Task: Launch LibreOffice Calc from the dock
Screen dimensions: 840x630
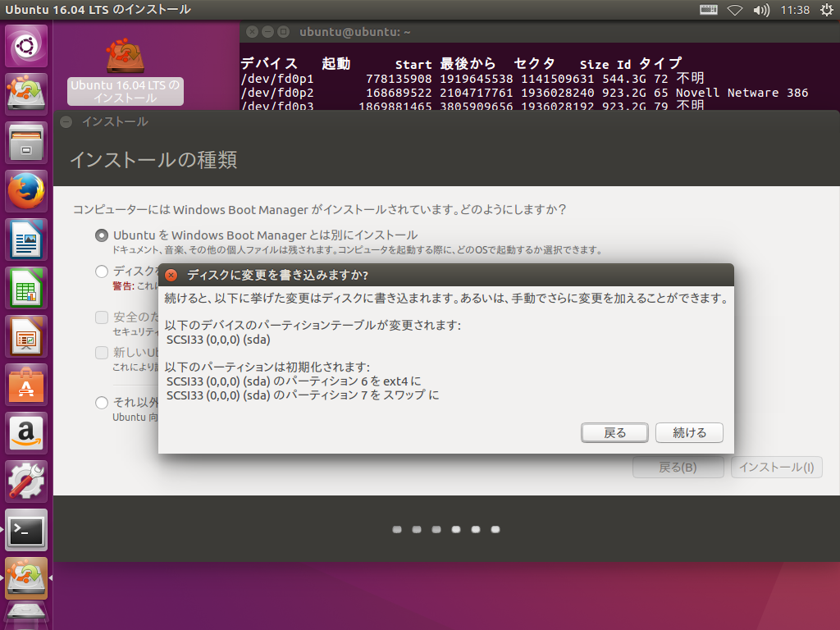Action: [x=26, y=288]
